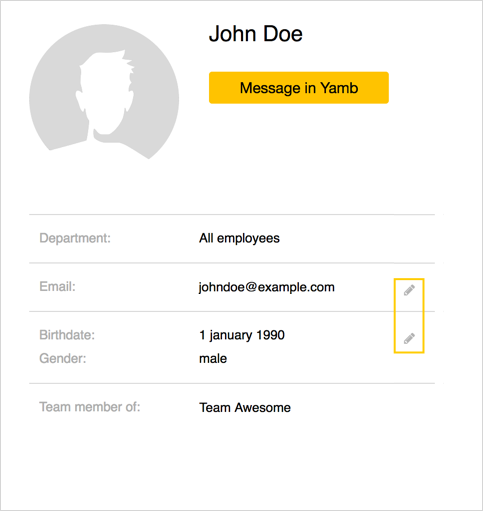Open the All employees department link
The image size is (483, 511).
click(x=239, y=238)
